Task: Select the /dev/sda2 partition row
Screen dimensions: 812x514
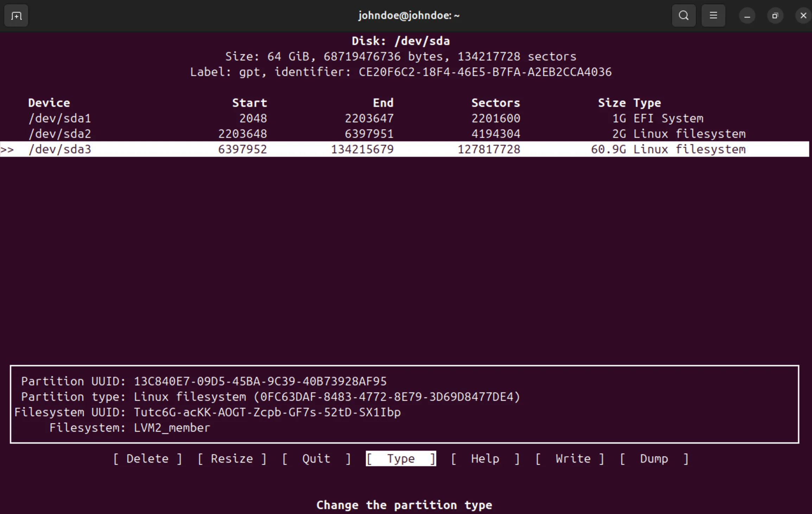Action: 60,134
